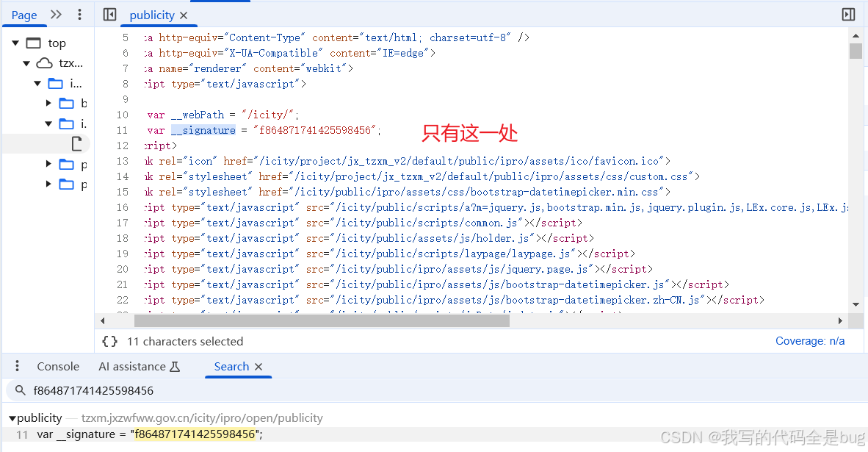Toggle the navigator sidebar panel icon
Screen dimensions: 868x452
click(109, 15)
